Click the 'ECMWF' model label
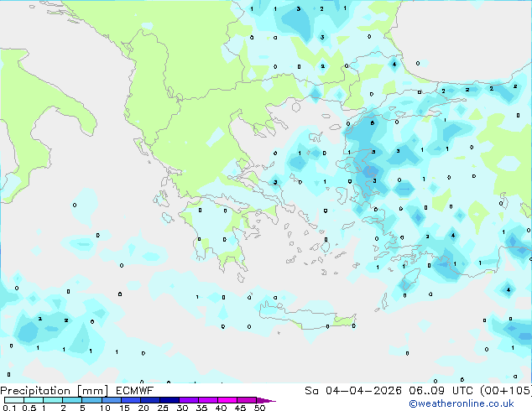Screen dimensions: 532x411 pos(135,391)
